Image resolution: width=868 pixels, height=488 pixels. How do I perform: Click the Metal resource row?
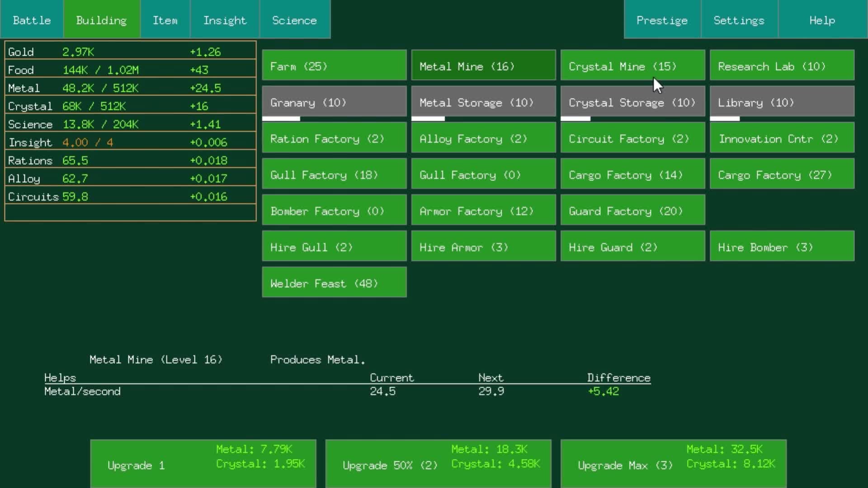click(130, 88)
